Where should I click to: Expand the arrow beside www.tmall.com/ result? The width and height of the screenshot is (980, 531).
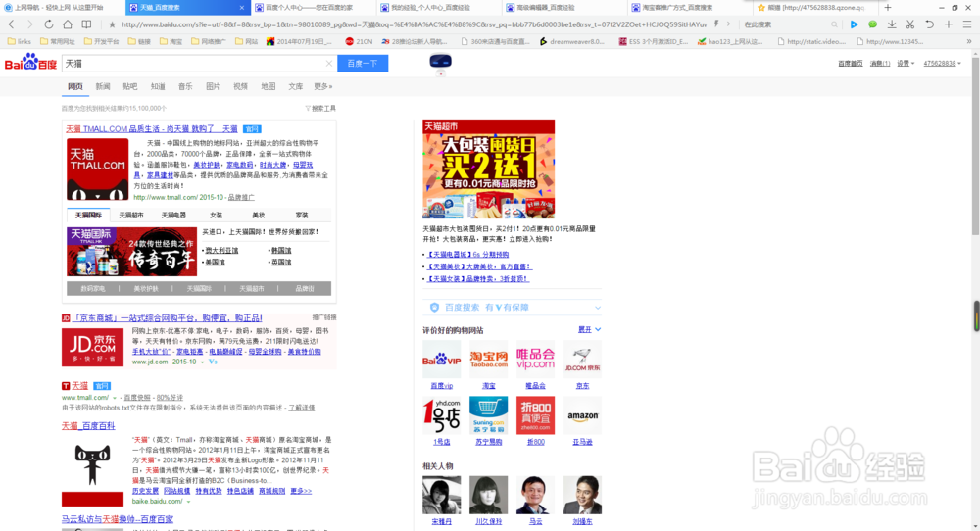click(x=115, y=398)
